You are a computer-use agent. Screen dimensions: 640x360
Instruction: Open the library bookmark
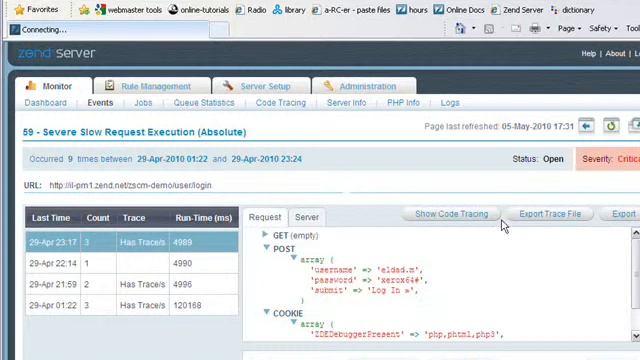pos(289,10)
